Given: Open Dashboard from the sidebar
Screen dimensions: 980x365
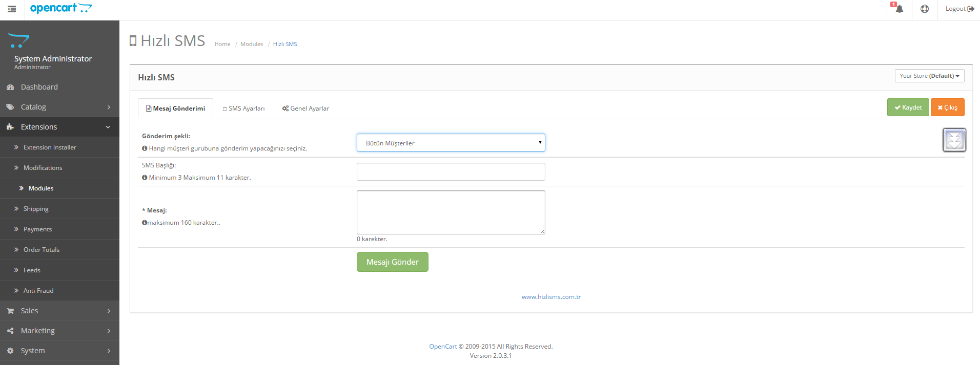Looking at the screenshot, I should tap(39, 87).
